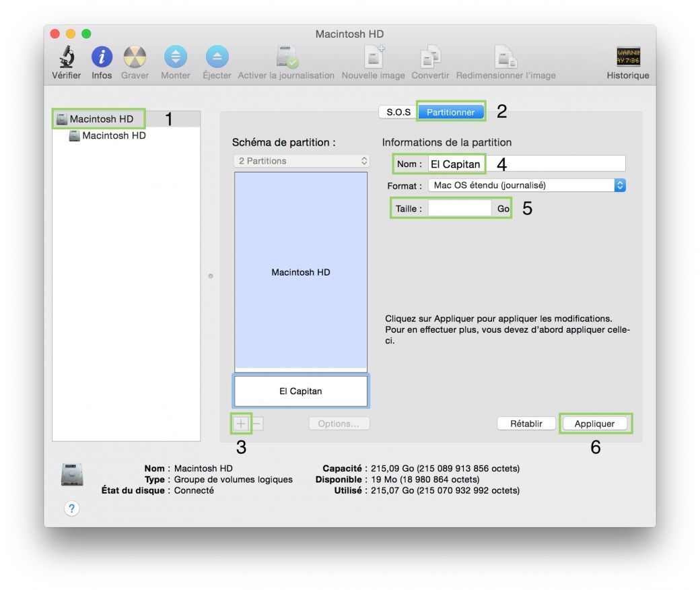Close the window with the red button
Viewport: 700px width, 590px height.
tap(55, 34)
